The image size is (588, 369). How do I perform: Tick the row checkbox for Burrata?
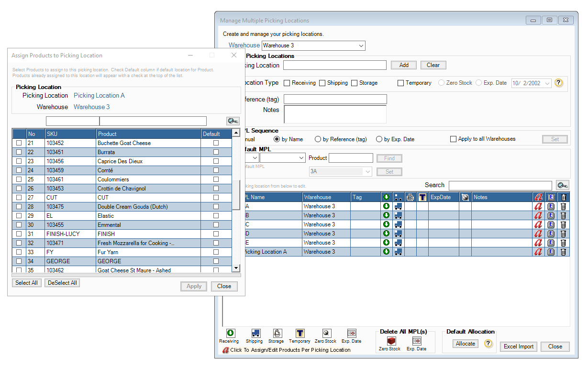[x=19, y=152]
